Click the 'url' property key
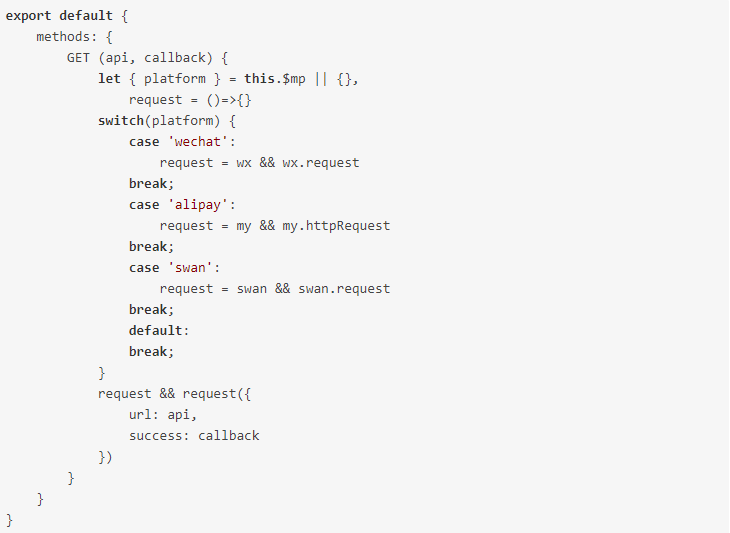 141,415
